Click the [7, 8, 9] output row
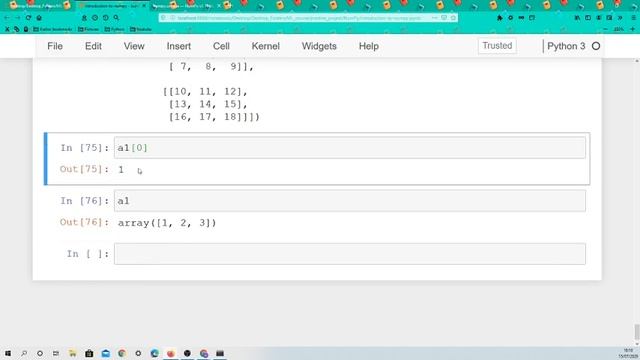This screenshot has width=640, height=360. coord(211,67)
